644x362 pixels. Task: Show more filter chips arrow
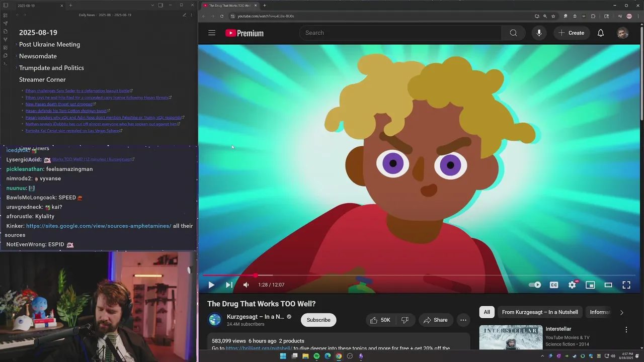(x=622, y=312)
